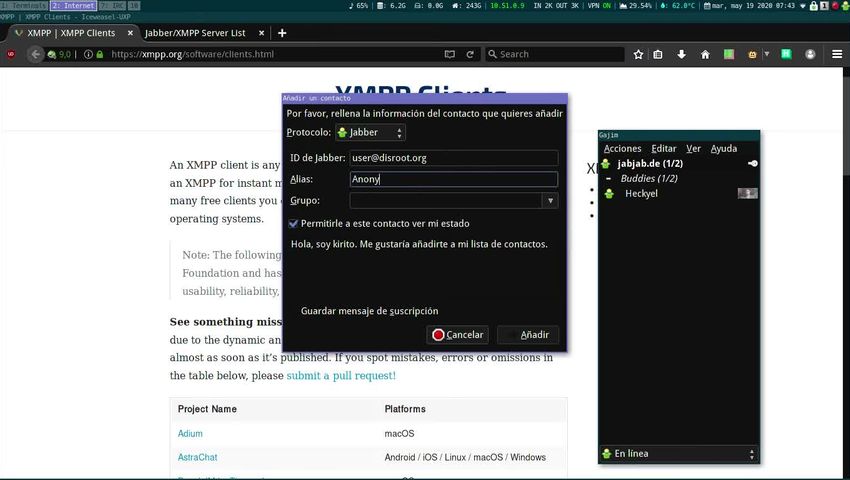Image resolution: width=850 pixels, height=480 pixels.
Task: Open the Adium project link
Action: click(x=190, y=433)
